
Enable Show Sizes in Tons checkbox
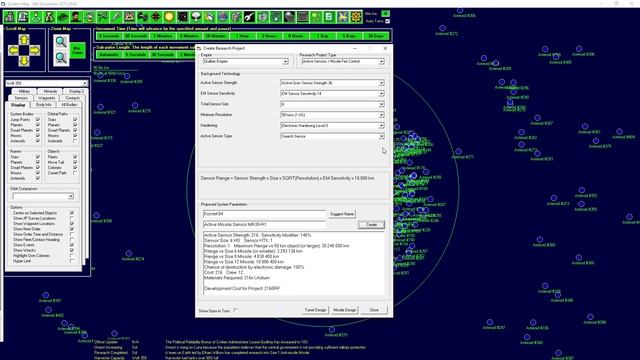point(236,311)
